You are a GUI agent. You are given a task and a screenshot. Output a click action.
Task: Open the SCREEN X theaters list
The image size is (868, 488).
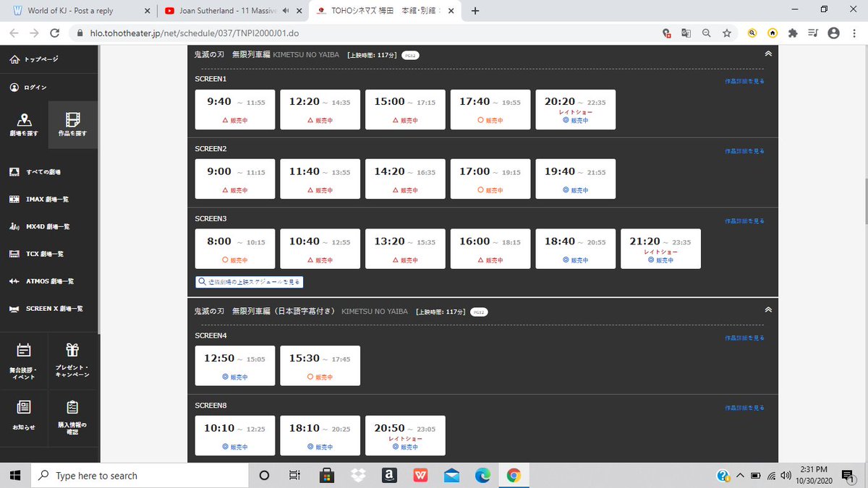[46, 309]
